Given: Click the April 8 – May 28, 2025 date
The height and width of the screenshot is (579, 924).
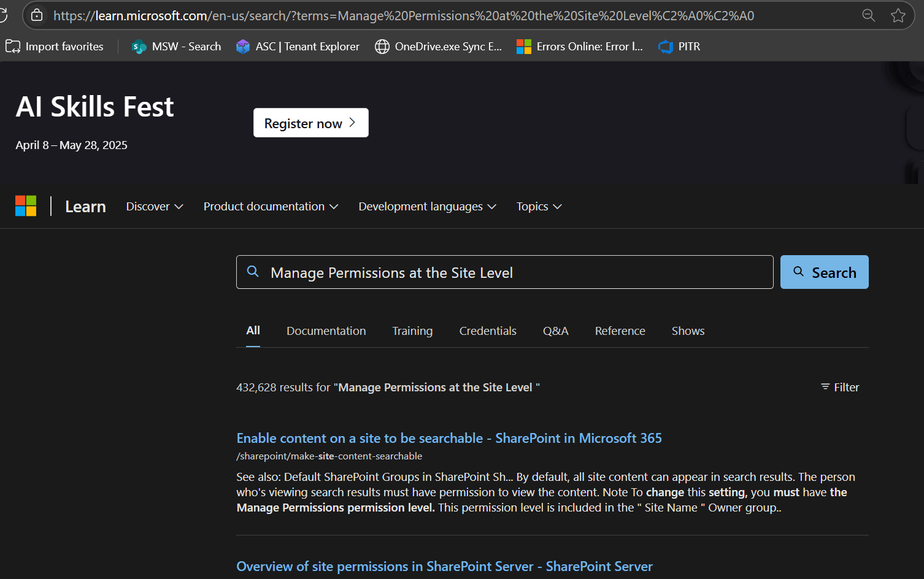Looking at the screenshot, I should 71,145.
